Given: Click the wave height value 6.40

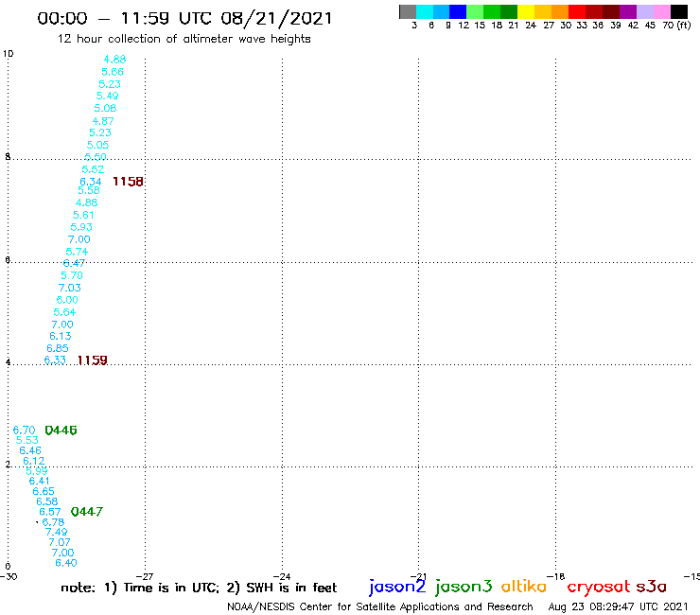Looking at the screenshot, I should point(66,563).
